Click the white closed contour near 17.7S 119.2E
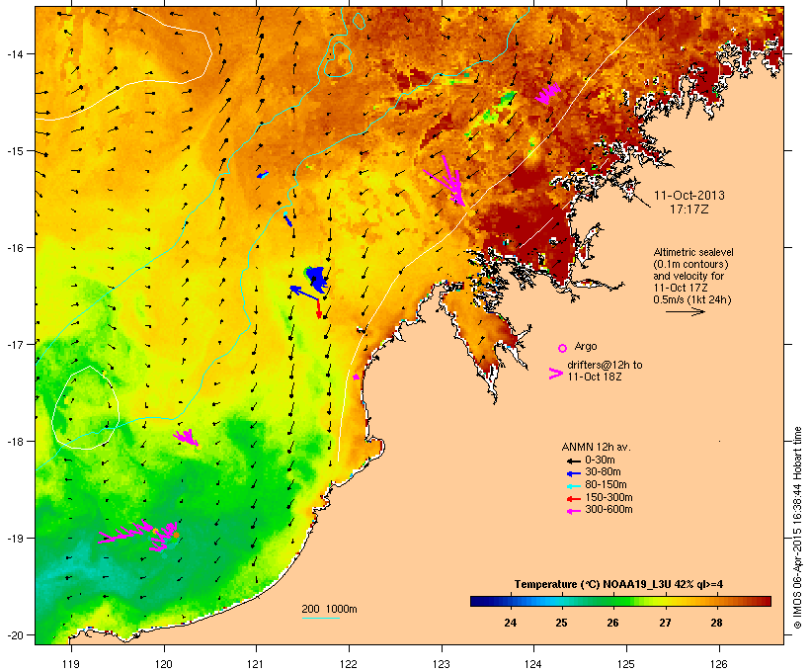This screenshot has height=672, width=810. click(86, 408)
